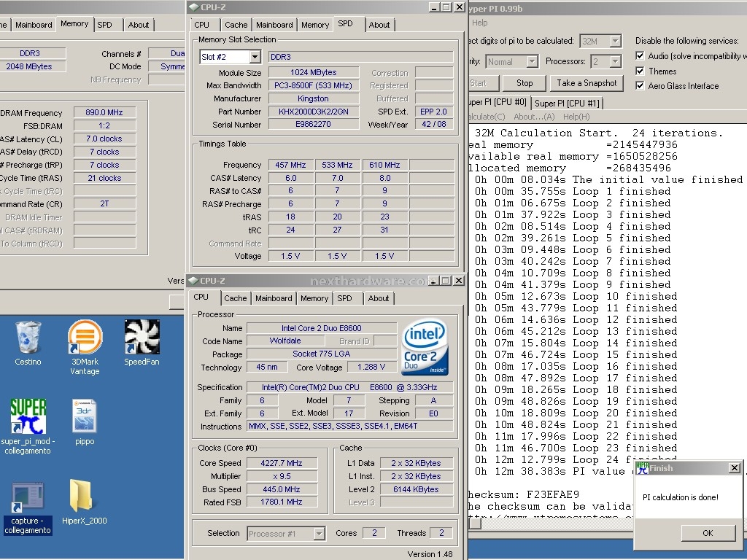Viewport: 747px width, 560px height.
Task: Select the Super PI [CPU #1] tab
Action: 567,103
